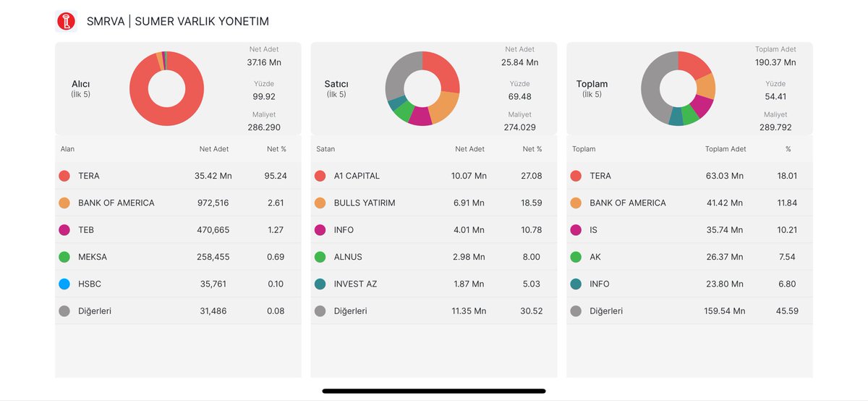The width and height of the screenshot is (868, 401).
Task: Click Net % header in Alan table
Action: pos(276,149)
